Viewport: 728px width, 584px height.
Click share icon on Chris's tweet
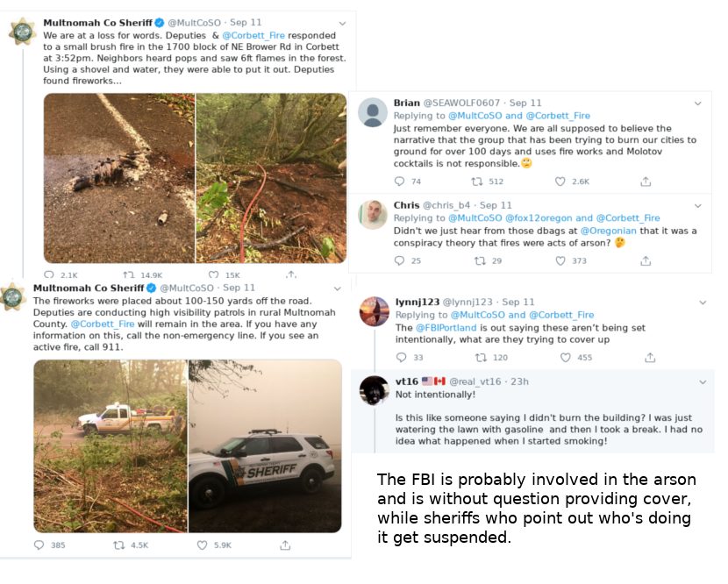point(646,260)
